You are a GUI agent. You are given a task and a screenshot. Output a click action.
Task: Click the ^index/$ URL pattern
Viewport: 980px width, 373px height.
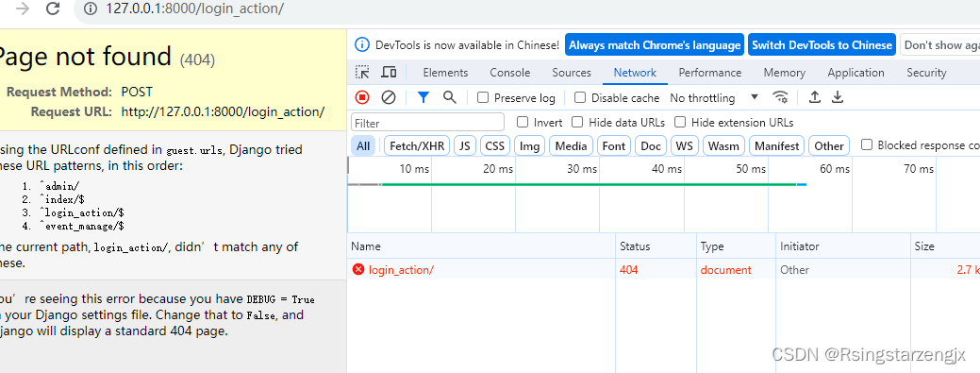[x=62, y=199]
